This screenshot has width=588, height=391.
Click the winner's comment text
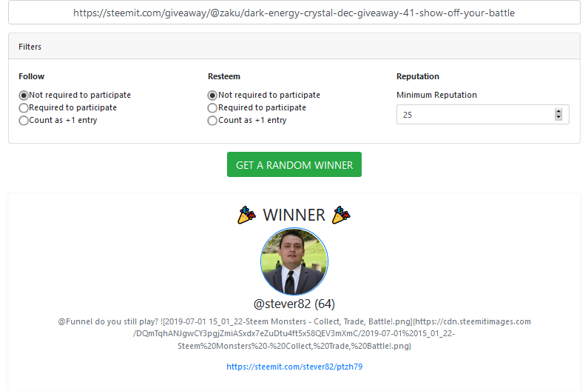coord(294,333)
